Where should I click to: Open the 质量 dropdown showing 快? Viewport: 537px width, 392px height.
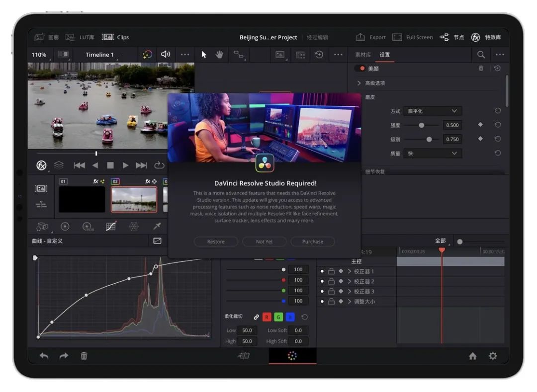433,153
